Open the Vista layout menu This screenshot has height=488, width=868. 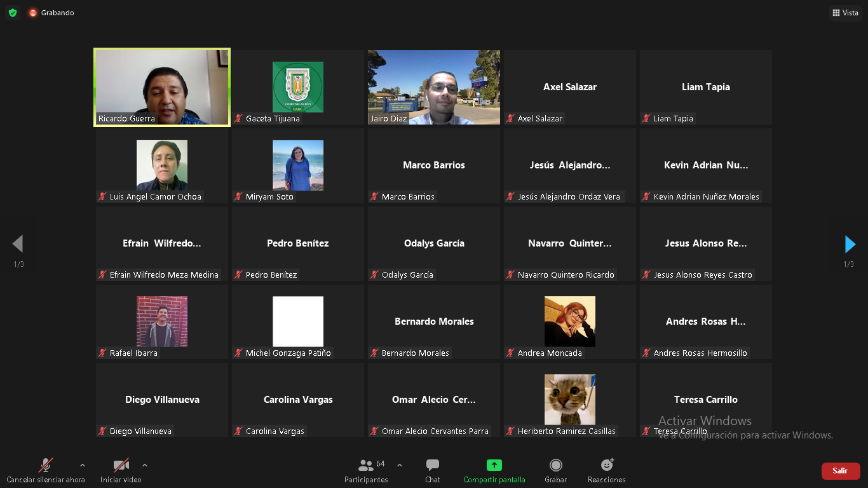845,13
